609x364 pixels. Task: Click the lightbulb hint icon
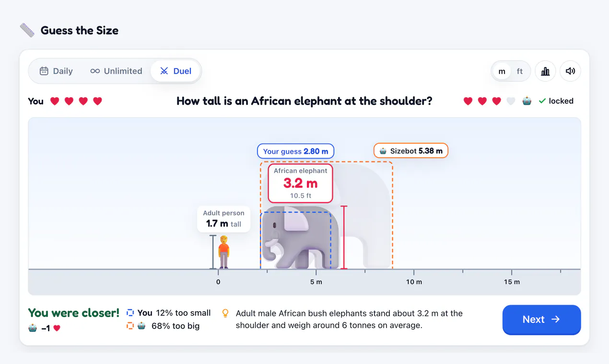225,313
